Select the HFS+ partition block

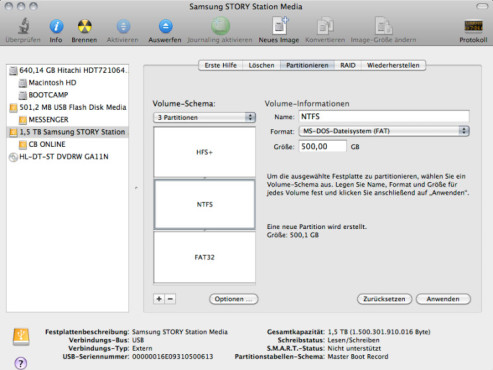tap(204, 152)
